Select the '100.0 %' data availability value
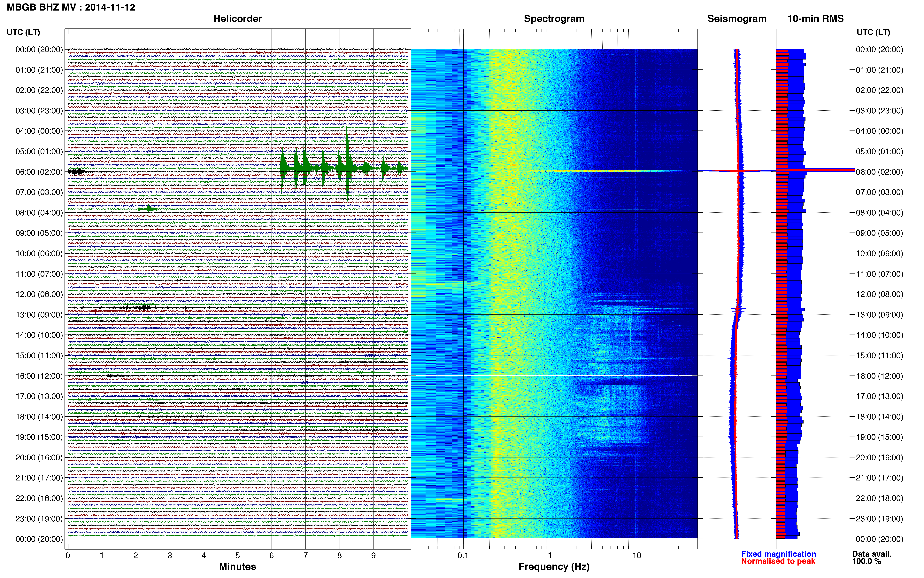This screenshot has width=924, height=578. [x=866, y=561]
